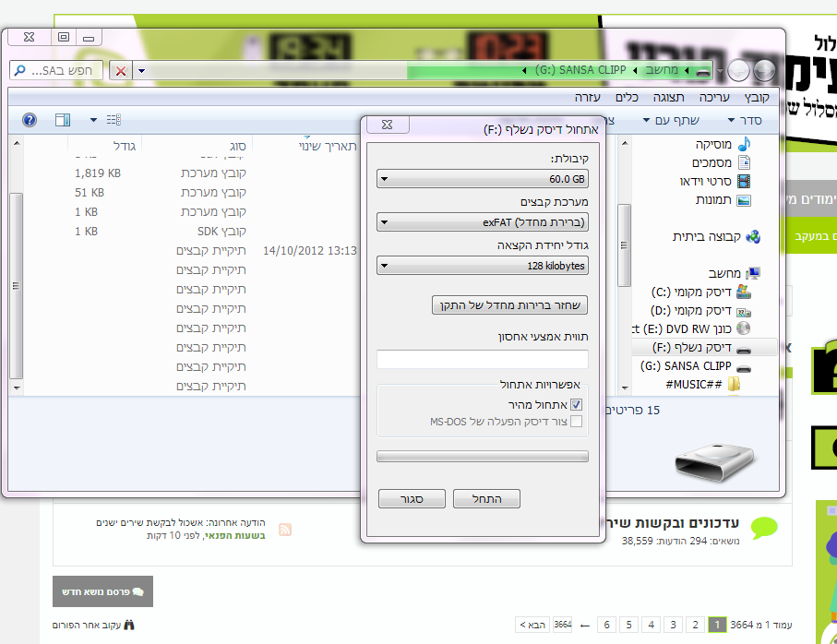Go to page 2 in forum pagination
This screenshot has height=644, width=837.
click(x=695, y=625)
